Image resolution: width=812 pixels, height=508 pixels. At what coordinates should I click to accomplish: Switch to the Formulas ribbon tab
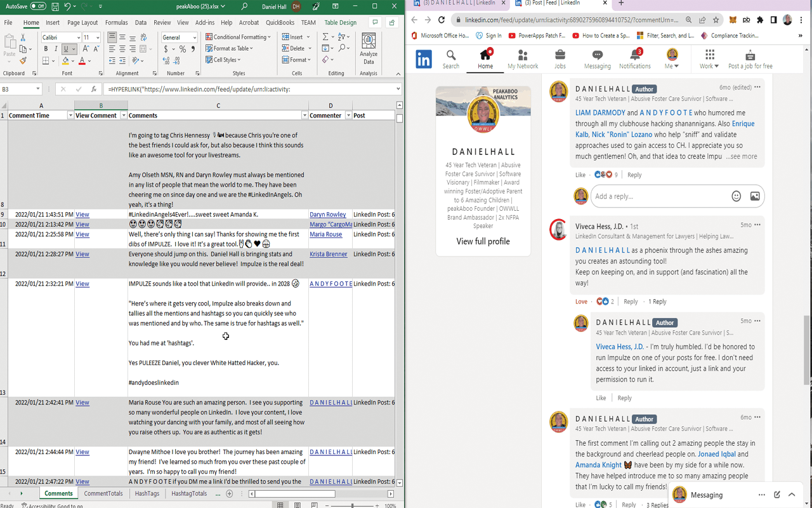pyautogui.click(x=116, y=22)
